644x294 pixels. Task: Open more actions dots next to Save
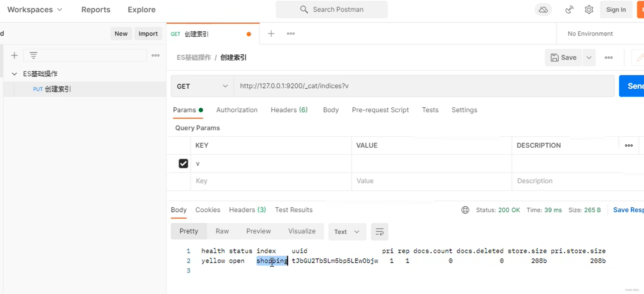609,58
